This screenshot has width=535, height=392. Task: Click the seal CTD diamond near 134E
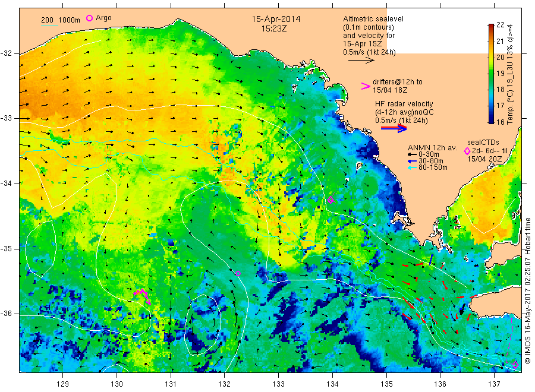click(331, 200)
